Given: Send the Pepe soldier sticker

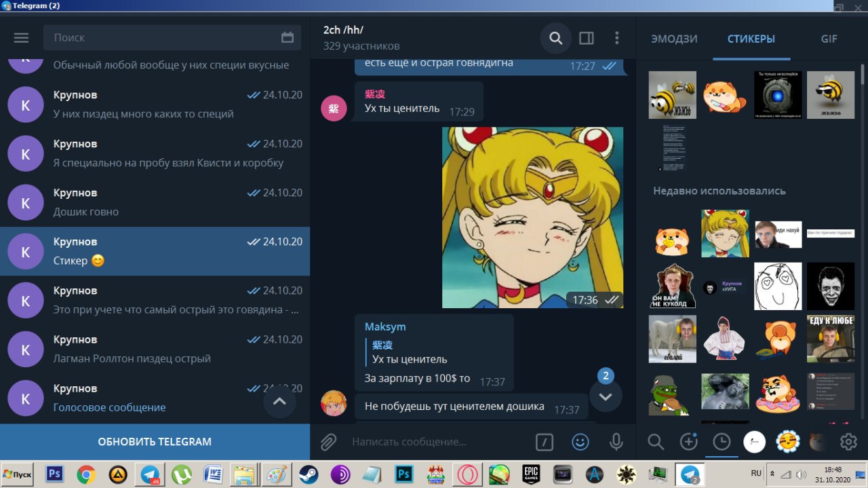Looking at the screenshot, I should 669,394.
